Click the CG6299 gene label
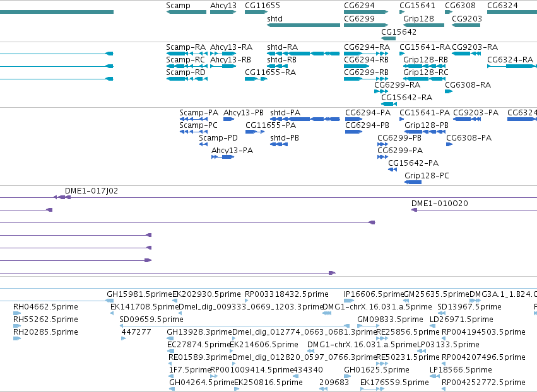 coord(359,19)
